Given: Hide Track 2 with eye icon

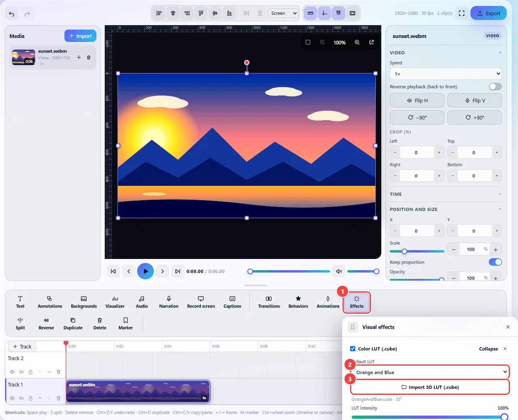Looking at the screenshot, I should [12, 372].
